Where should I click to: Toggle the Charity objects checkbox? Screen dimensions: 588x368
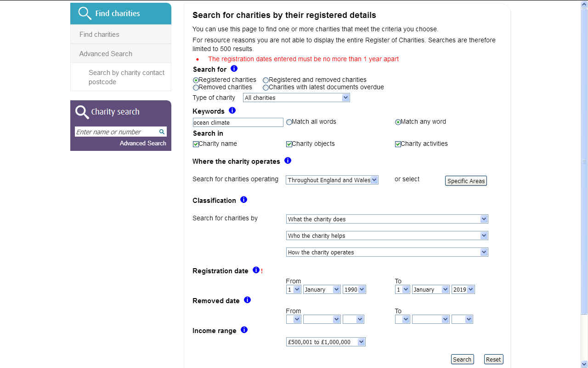[x=289, y=144]
